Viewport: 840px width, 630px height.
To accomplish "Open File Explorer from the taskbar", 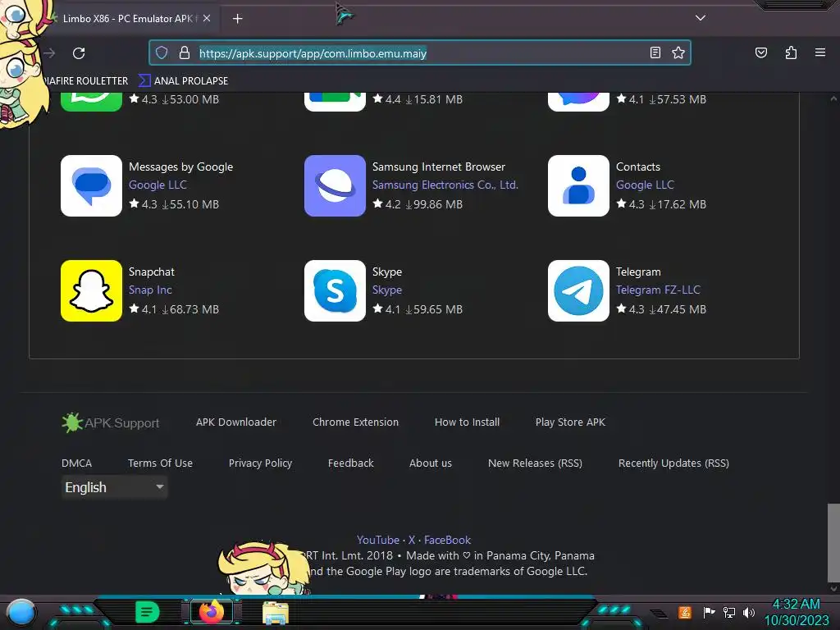I will 276,613.
